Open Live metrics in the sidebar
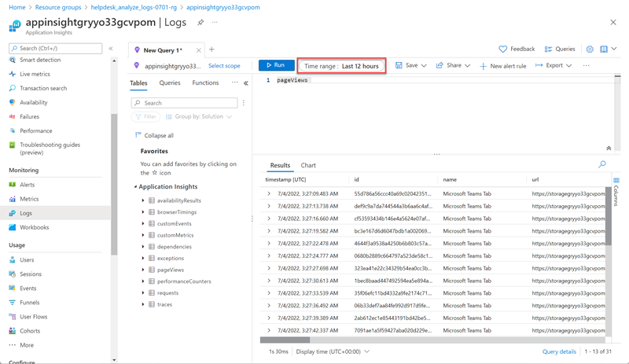Screen dimensions: 629x364 [35, 74]
